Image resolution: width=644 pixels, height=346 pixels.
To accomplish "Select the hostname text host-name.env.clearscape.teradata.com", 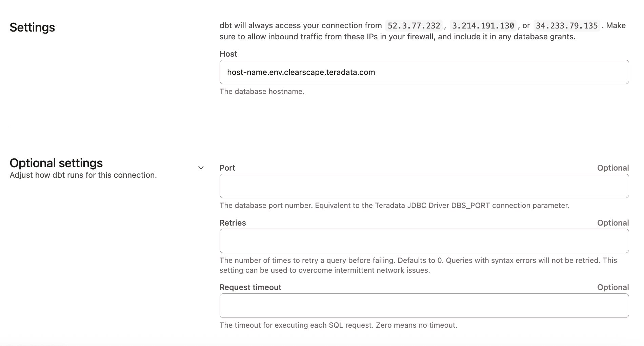I will point(301,72).
